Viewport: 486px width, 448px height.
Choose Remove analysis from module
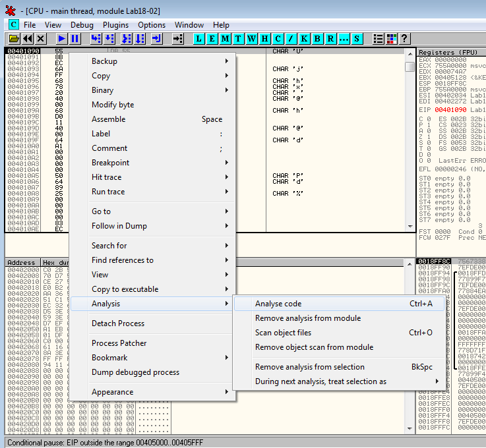(308, 318)
